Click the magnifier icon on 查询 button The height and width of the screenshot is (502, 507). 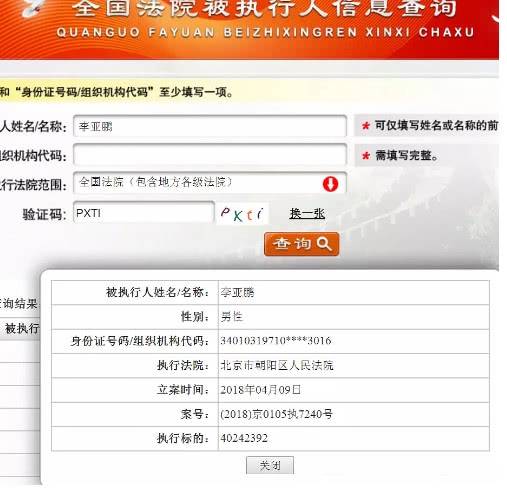(324, 244)
